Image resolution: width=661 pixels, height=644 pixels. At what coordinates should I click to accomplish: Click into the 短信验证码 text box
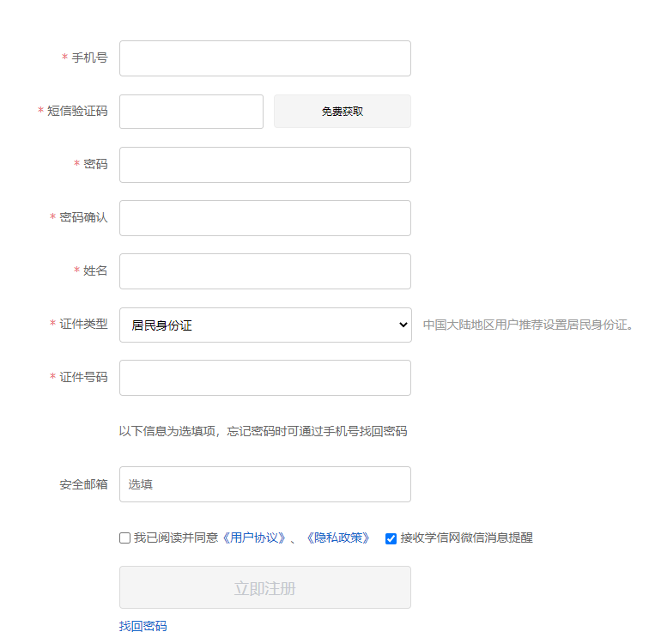pos(191,112)
